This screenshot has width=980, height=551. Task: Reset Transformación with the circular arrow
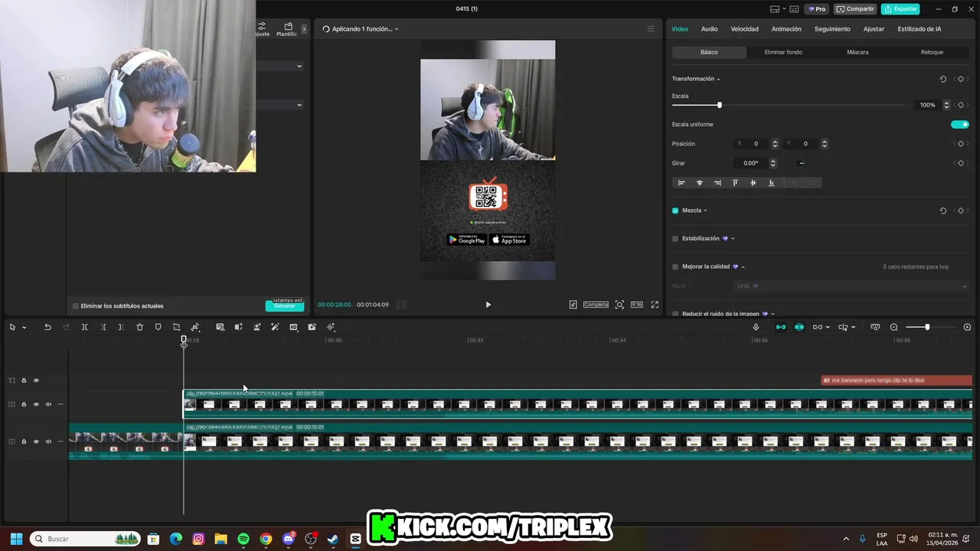coord(942,79)
